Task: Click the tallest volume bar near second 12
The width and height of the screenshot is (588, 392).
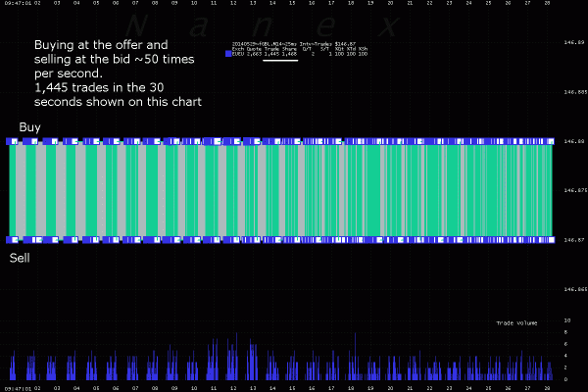Action: [236, 357]
